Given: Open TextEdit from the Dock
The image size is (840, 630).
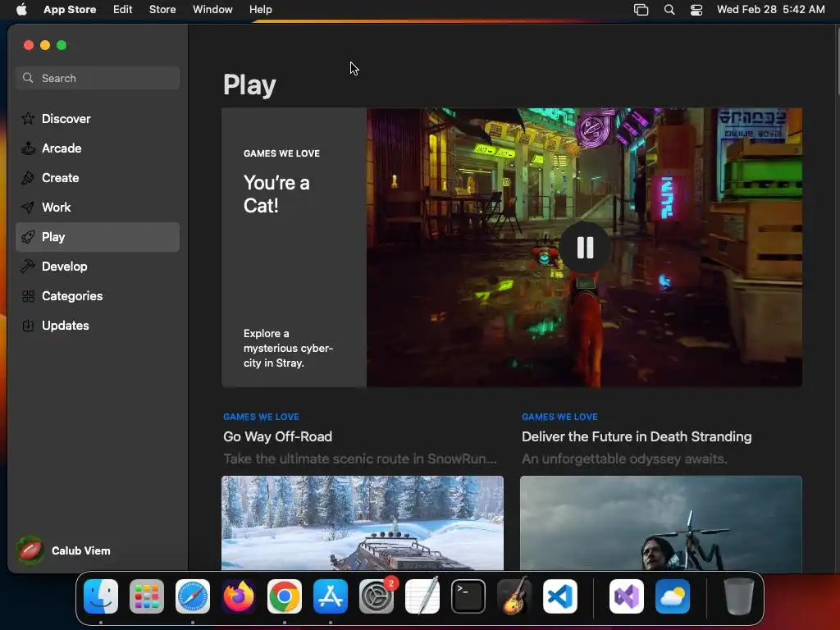Looking at the screenshot, I should point(422,596).
